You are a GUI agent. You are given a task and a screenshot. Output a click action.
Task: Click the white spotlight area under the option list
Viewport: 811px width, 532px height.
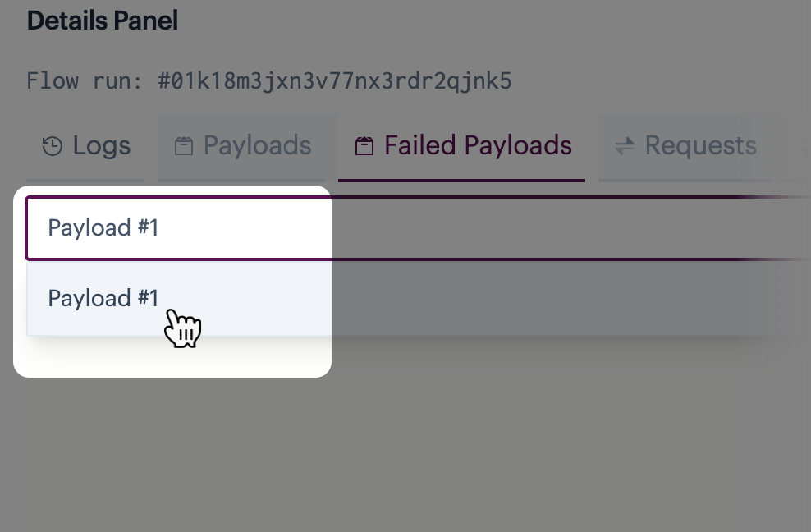(x=172, y=357)
